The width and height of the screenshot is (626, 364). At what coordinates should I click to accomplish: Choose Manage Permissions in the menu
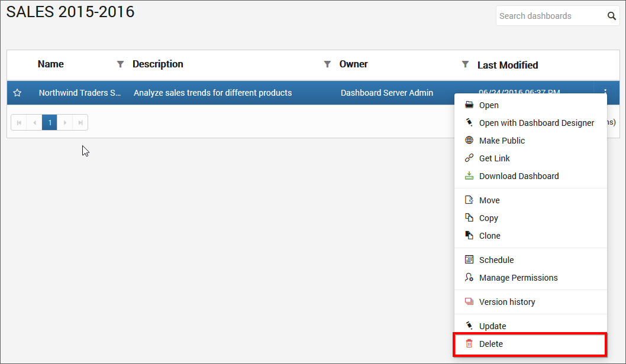tap(531, 278)
